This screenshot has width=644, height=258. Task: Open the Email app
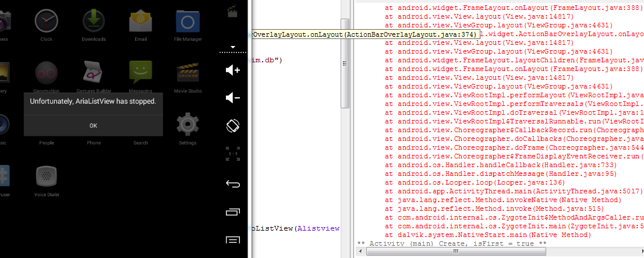click(x=140, y=23)
